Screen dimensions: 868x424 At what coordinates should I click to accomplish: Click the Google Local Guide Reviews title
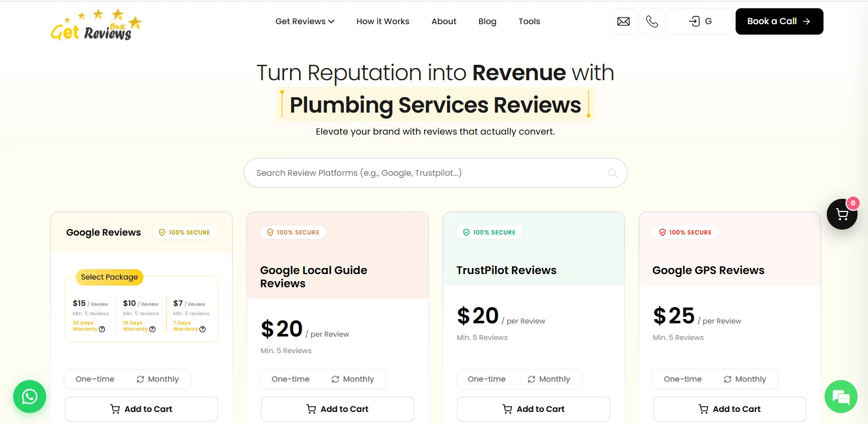click(x=314, y=277)
